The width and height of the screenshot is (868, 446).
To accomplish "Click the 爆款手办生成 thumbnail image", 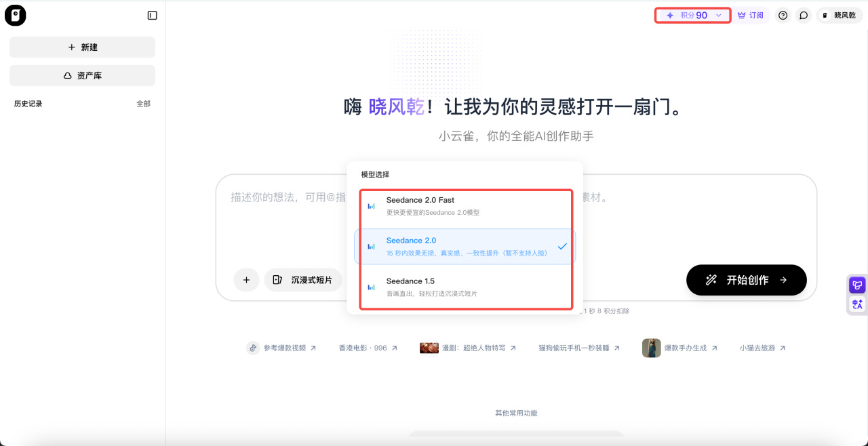I will [x=651, y=348].
